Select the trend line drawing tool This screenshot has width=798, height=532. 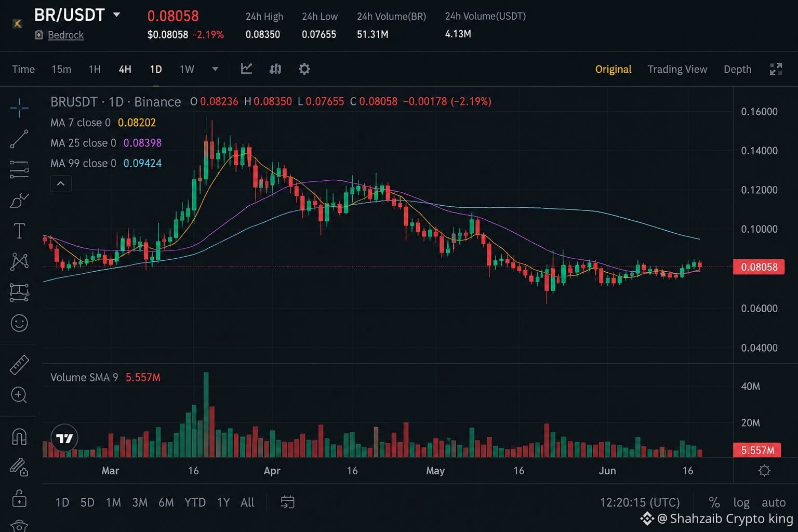[19, 139]
